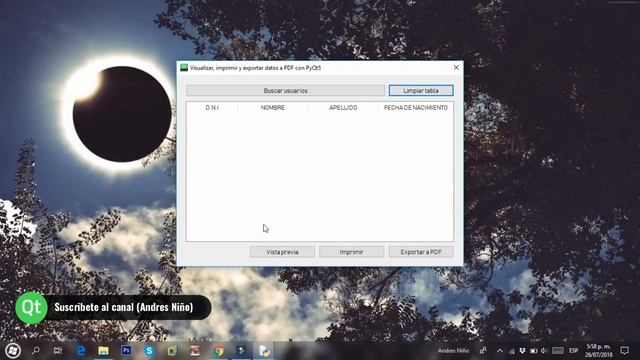Image resolution: width=640 pixels, height=360 pixels.
Task: Open the Action Center notifications icon
Action: (x=624, y=351)
